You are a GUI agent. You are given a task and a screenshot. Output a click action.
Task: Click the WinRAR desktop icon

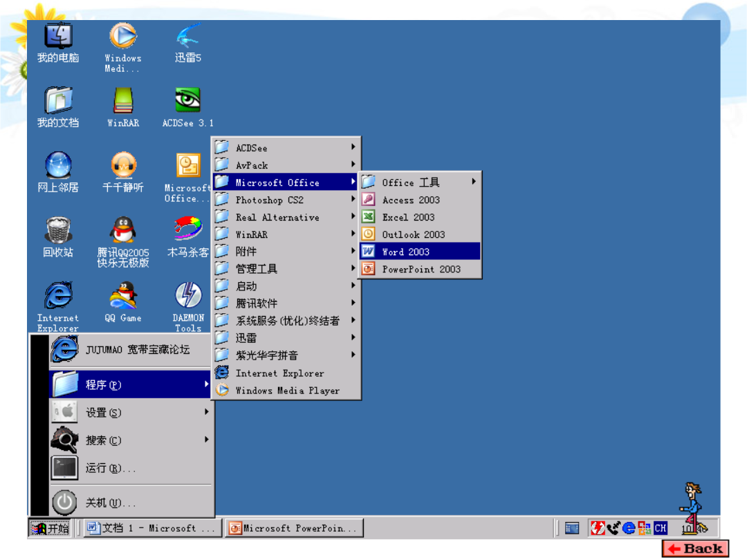point(123,100)
